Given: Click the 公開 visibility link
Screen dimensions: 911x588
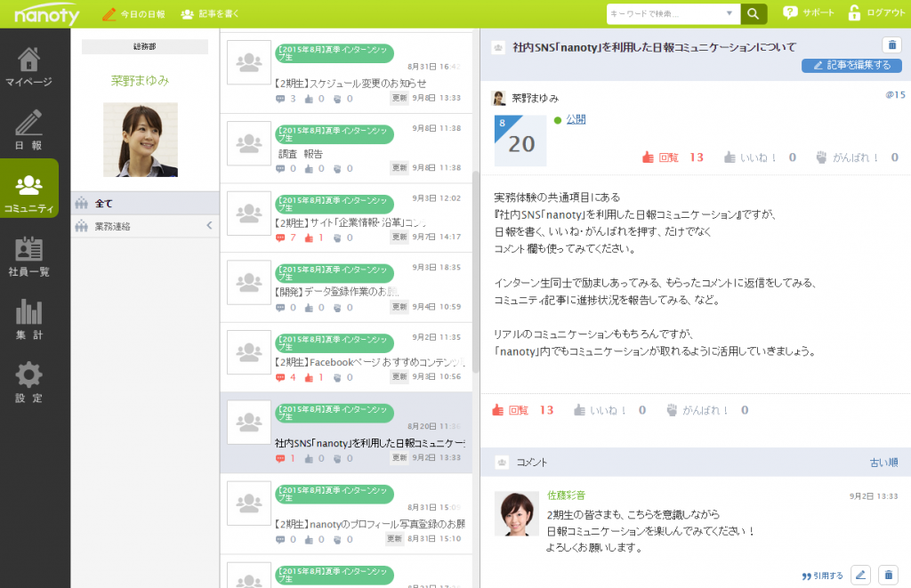Looking at the screenshot, I should pyautogui.click(x=576, y=119).
